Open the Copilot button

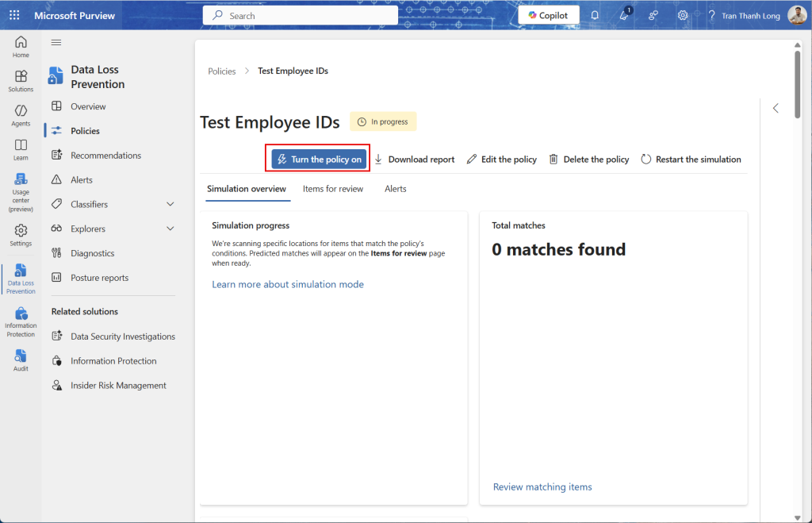tap(548, 16)
